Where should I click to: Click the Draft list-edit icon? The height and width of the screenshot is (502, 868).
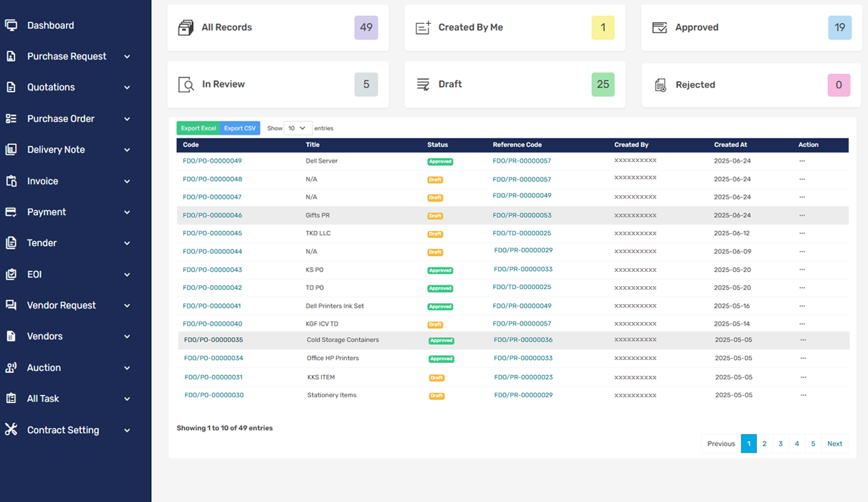tap(423, 85)
